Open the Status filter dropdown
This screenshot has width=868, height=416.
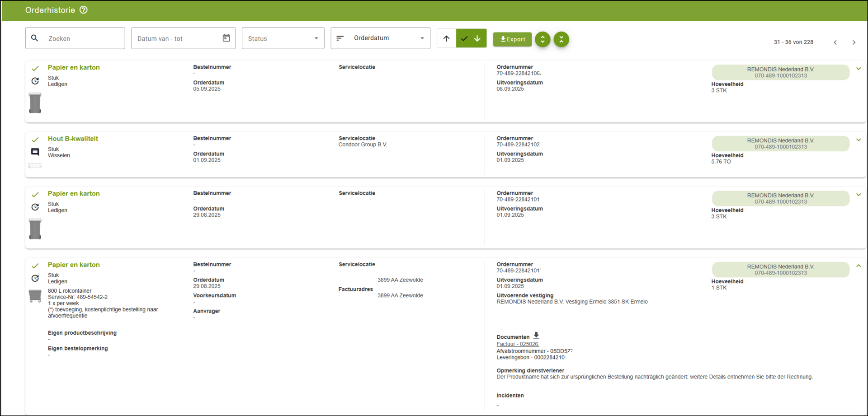283,38
